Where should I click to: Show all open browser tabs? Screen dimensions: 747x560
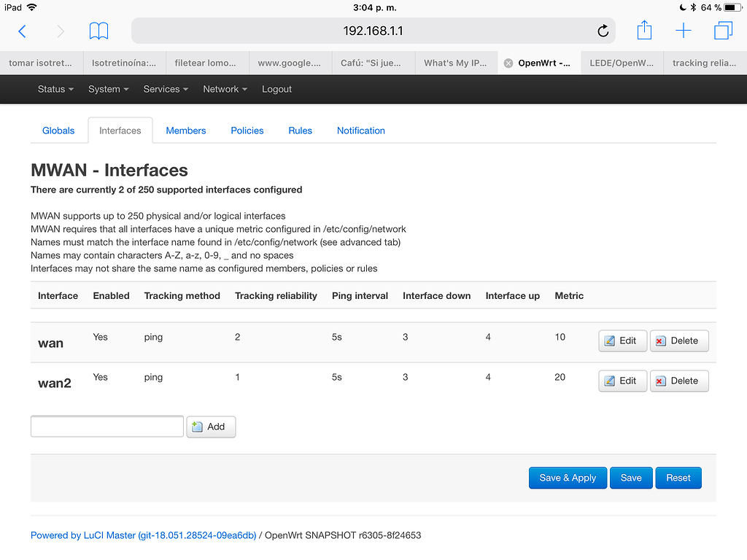click(723, 31)
